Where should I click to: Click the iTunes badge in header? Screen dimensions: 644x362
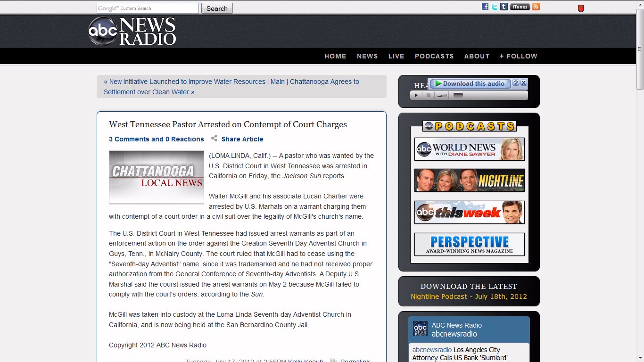pyautogui.click(x=520, y=7)
